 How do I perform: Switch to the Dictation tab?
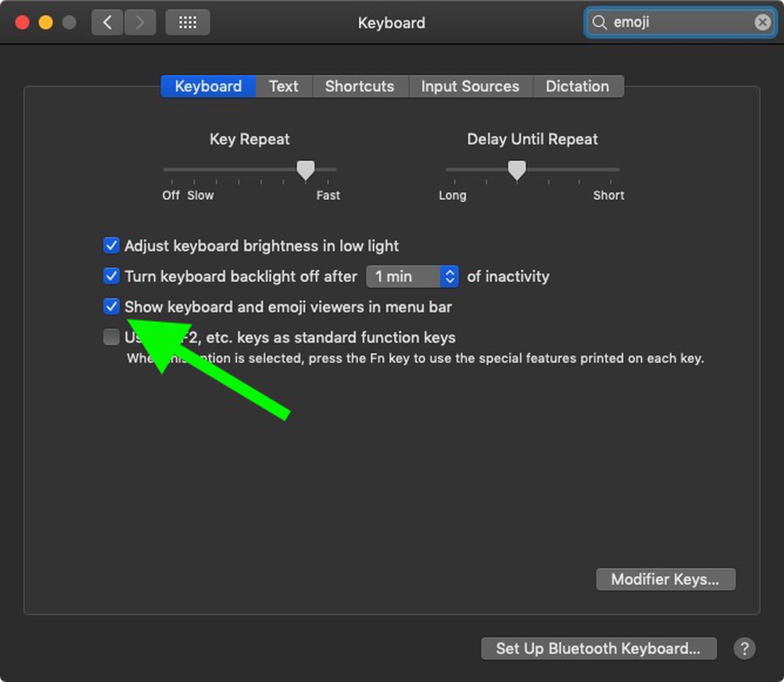click(x=577, y=86)
